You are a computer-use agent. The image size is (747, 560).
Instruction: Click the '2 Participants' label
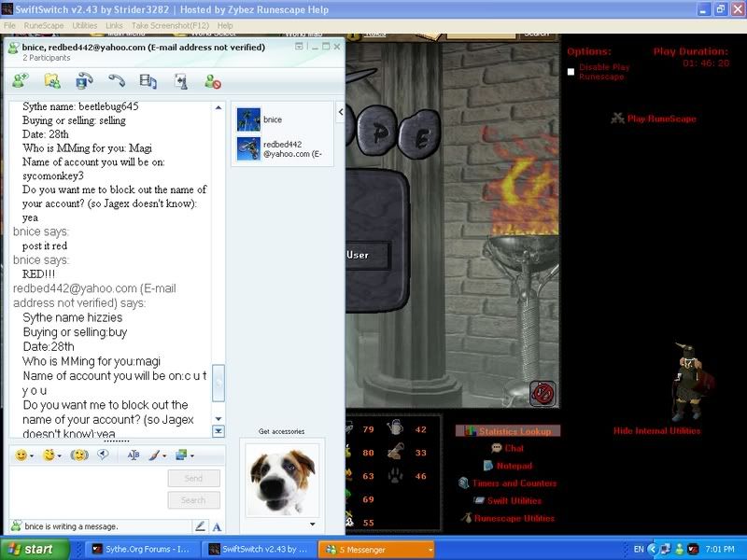46,58
